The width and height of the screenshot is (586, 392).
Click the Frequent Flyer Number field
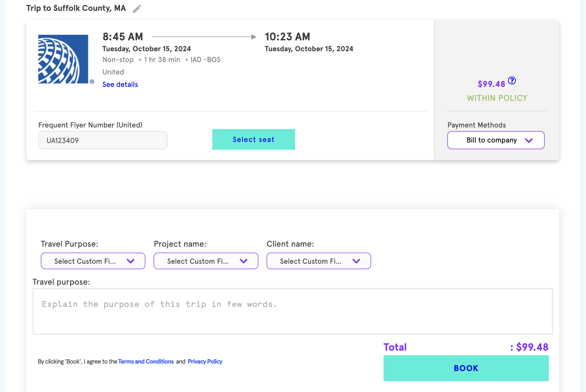coord(103,140)
